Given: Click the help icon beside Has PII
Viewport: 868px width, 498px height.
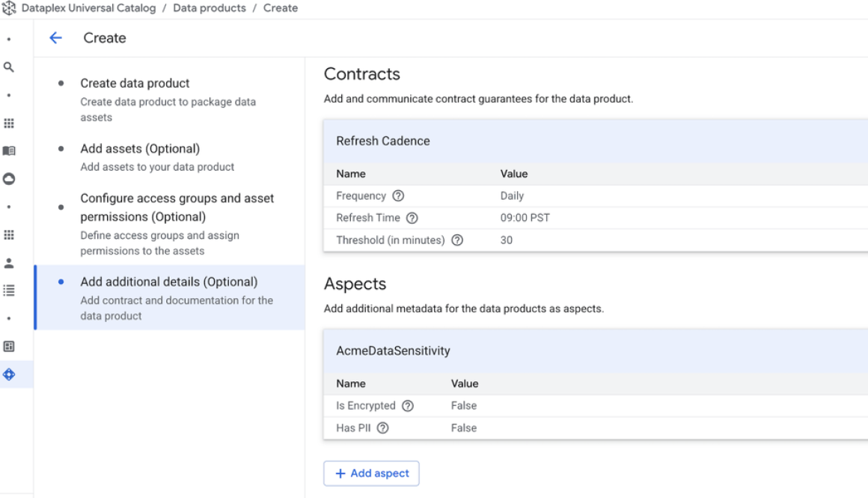Looking at the screenshot, I should click(382, 428).
